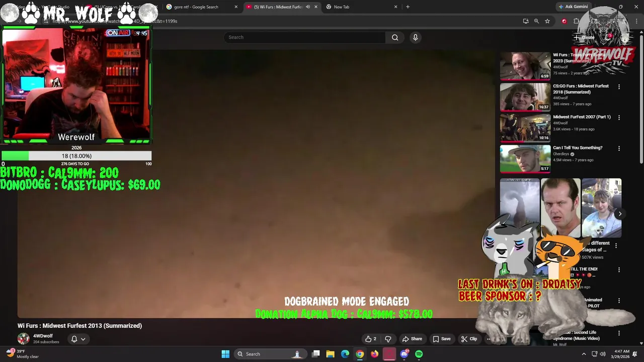Open Spotify from the taskbar

(x=419, y=354)
